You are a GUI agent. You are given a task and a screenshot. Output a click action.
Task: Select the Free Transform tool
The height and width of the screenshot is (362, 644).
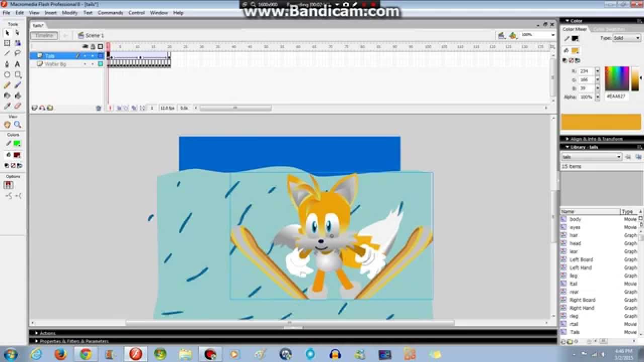coord(8,43)
